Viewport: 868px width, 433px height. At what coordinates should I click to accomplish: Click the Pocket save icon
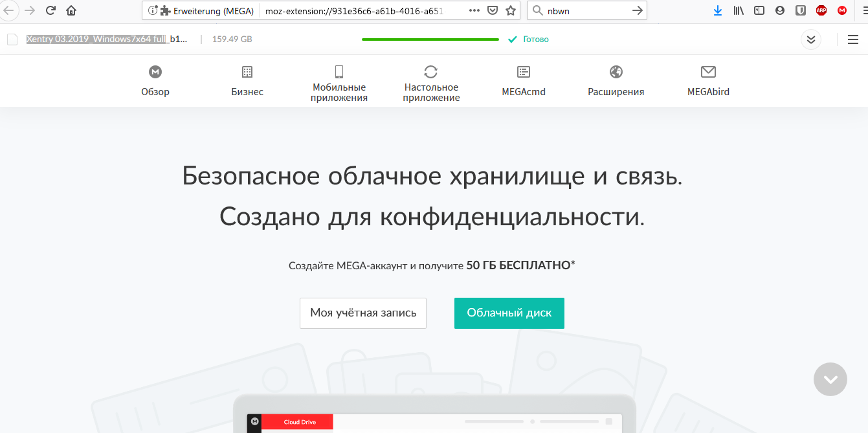493,10
